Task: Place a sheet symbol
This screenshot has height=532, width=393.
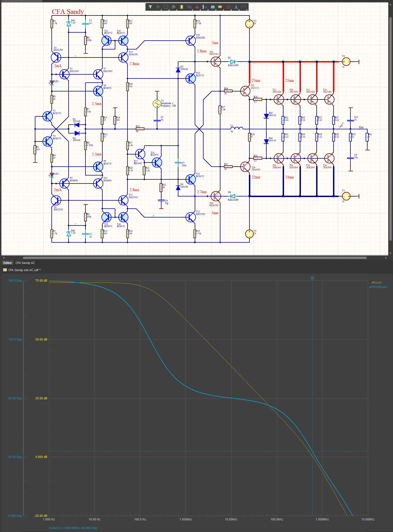Action: pyautogui.click(x=213, y=7)
